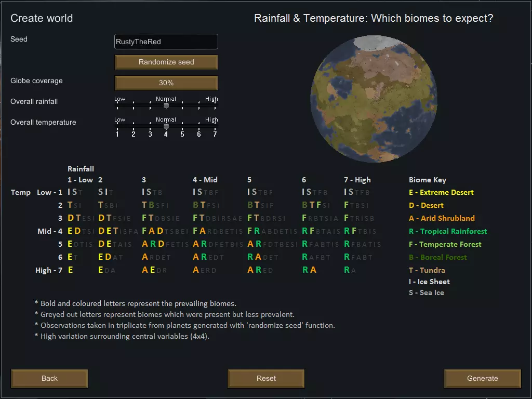Click the 'B - Boreal Forest' biome key entry
The width and height of the screenshot is (532, 399).
click(437, 257)
